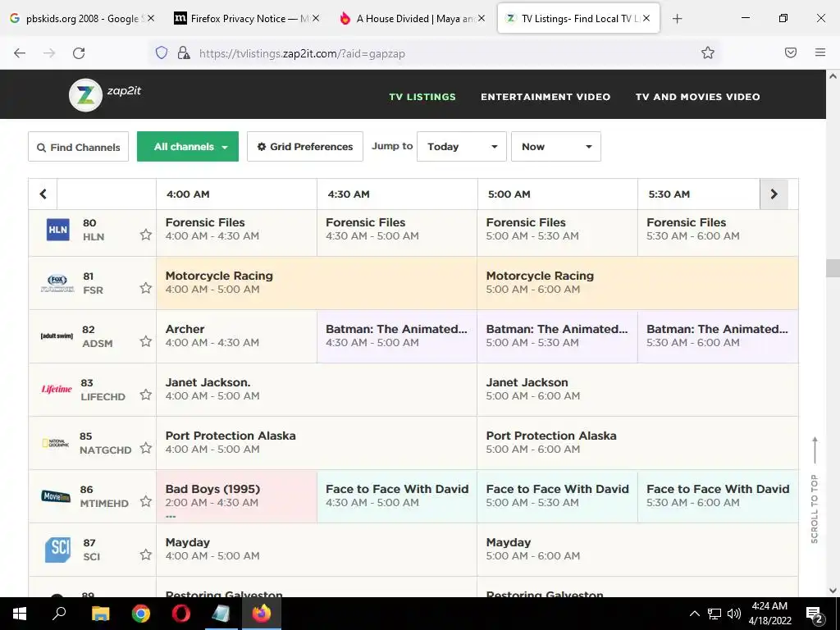
Task: Favorite channel 86 MTIMEHD with star
Action: tap(146, 501)
